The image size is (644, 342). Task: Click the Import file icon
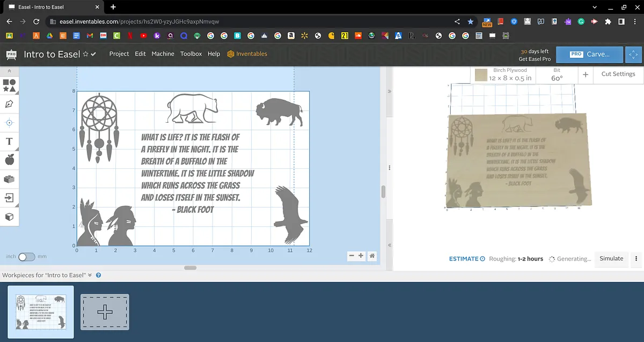point(9,198)
